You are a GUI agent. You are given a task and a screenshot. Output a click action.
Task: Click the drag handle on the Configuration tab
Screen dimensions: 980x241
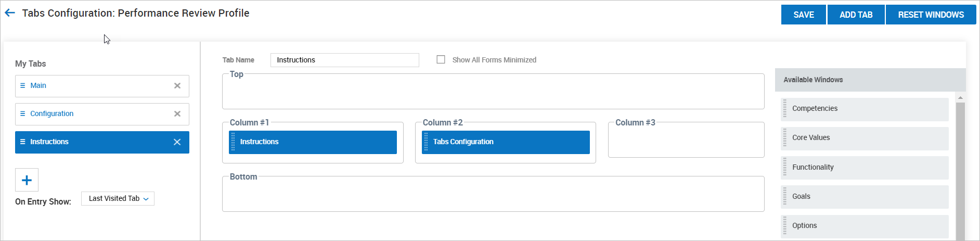click(x=22, y=113)
